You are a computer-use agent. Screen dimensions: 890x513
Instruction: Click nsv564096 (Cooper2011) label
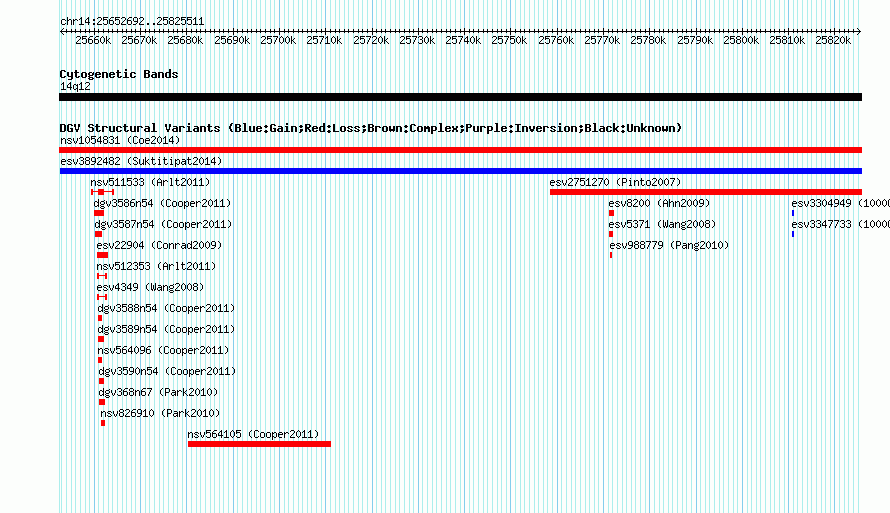163,350
